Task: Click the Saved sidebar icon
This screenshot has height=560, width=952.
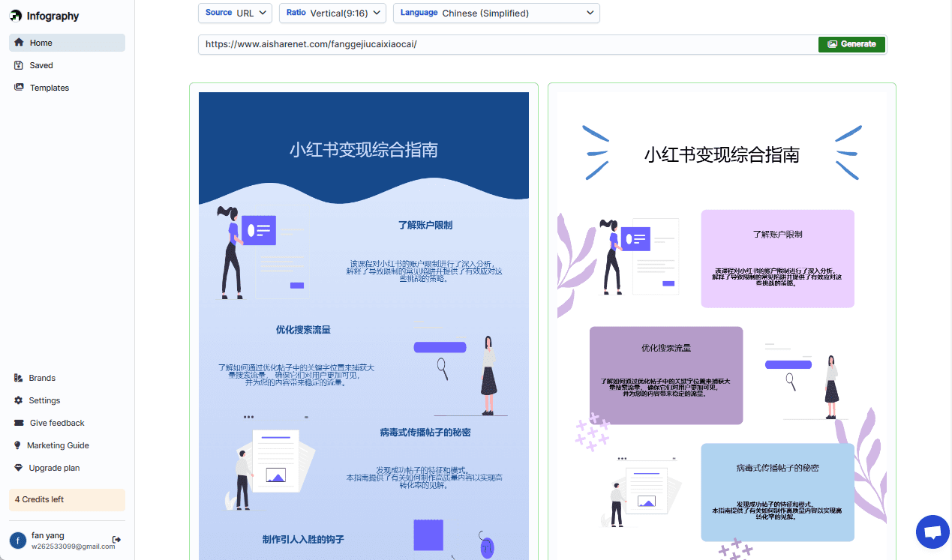Action: pyautogui.click(x=19, y=65)
